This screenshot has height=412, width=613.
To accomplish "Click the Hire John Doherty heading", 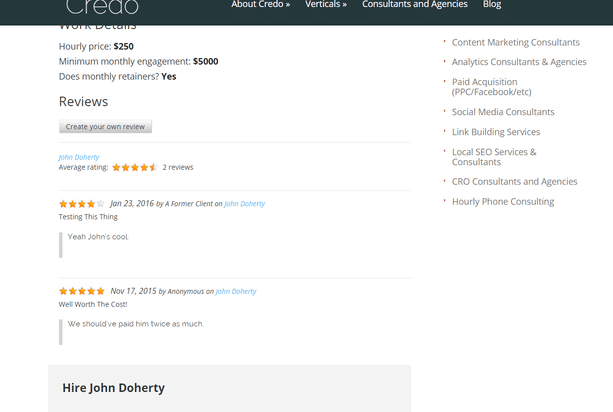I will (x=113, y=388).
